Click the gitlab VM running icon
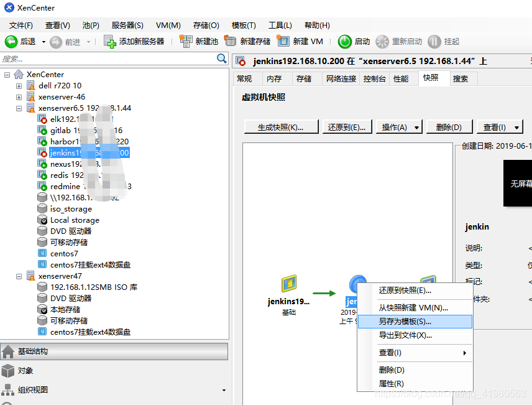The height and width of the screenshot is (405, 532). (x=42, y=131)
